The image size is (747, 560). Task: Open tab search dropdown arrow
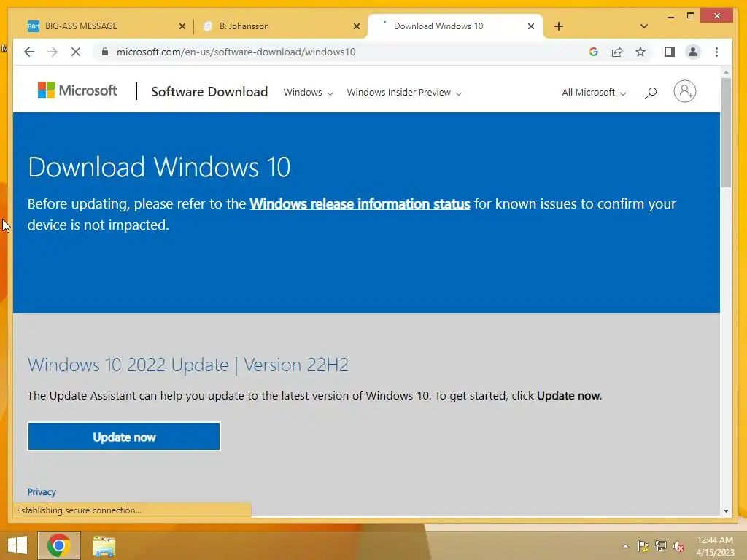point(643,26)
